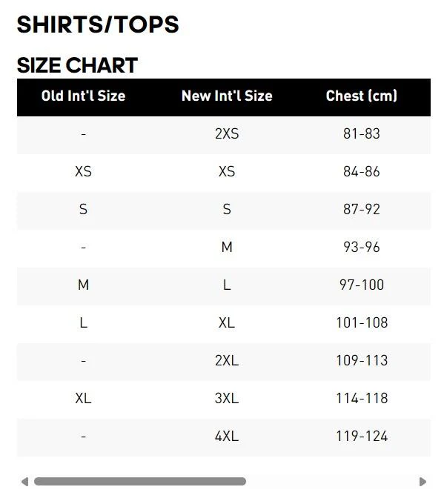Click the Chest (cm) column header
Screen dimensions: 444x504
coord(362,96)
